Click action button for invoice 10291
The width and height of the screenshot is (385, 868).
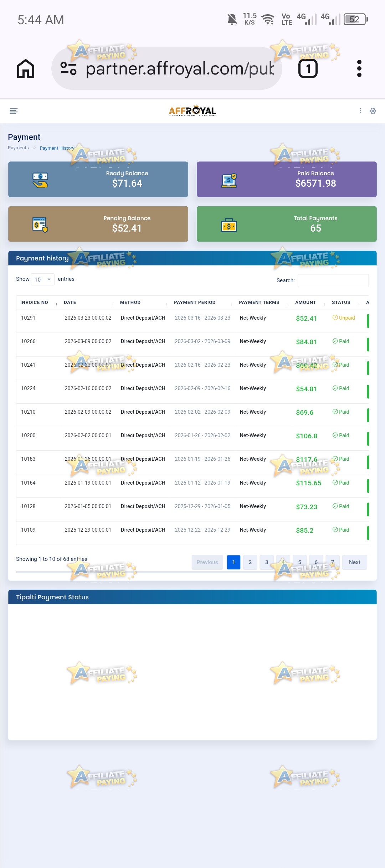pos(368,321)
